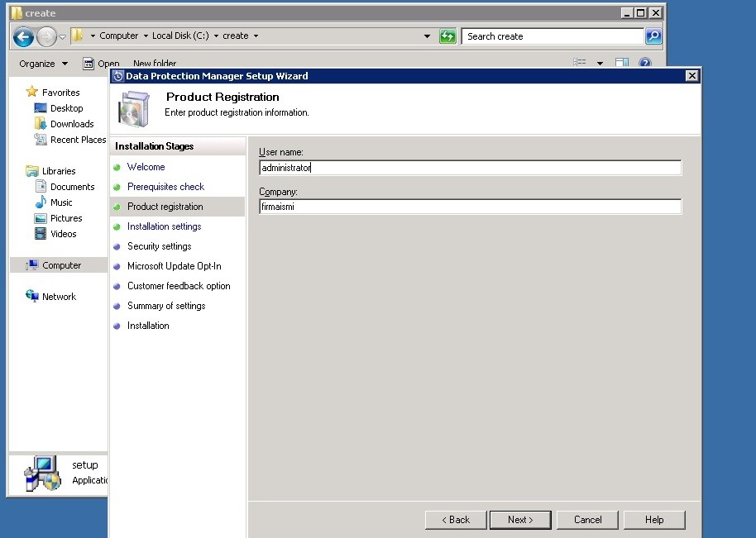The width and height of the screenshot is (756, 538).
Task: Open Help in the setup wizard
Action: point(654,520)
